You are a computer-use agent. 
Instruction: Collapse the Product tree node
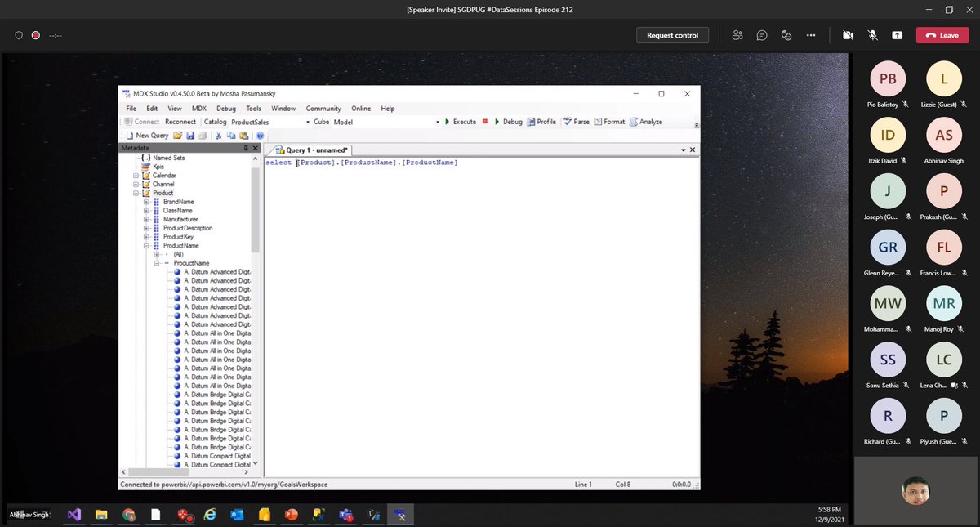(x=136, y=193)
